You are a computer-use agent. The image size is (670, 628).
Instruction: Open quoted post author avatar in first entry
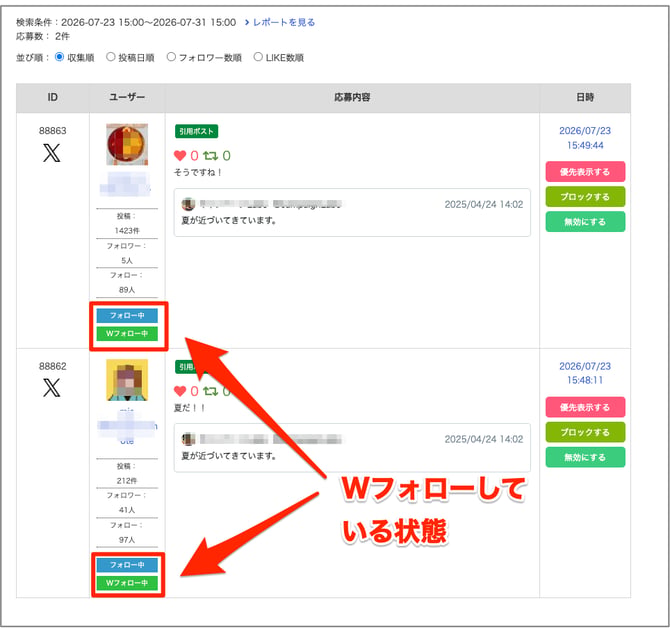coord(188,204)
